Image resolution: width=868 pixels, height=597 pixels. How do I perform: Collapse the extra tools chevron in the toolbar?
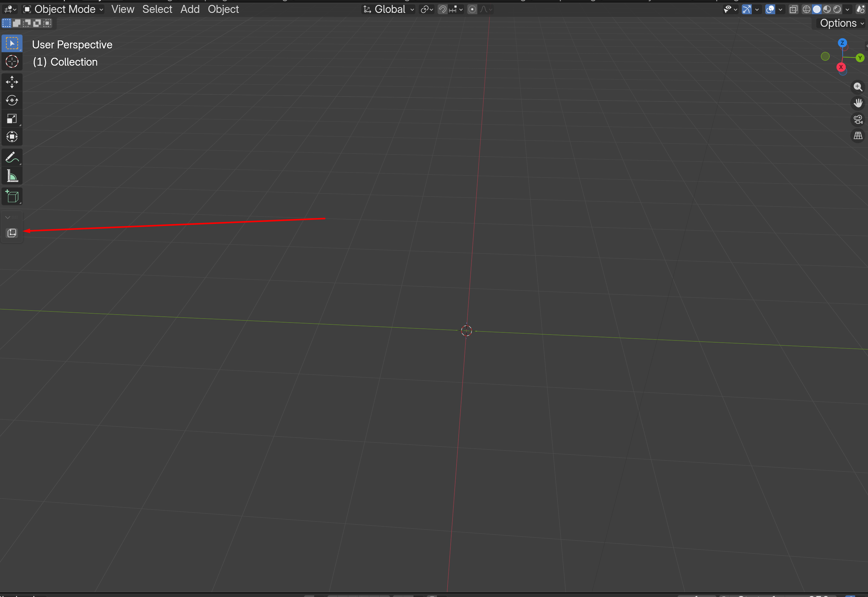pyautogui.click(x=7, y=217)
